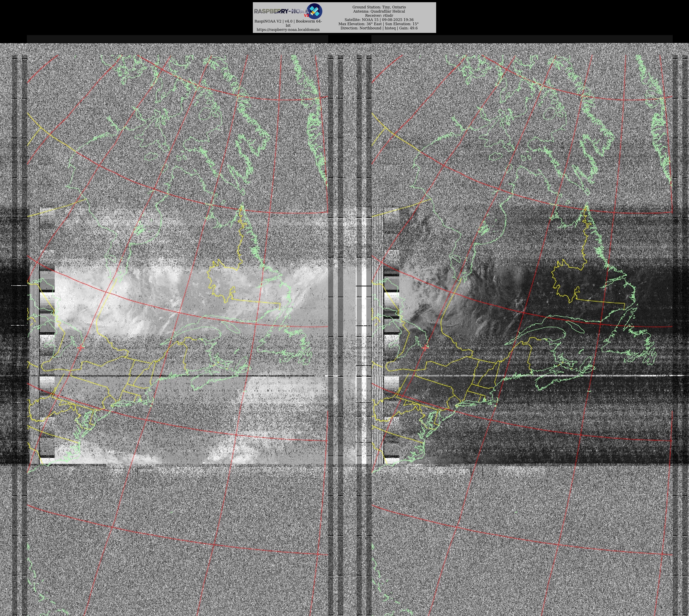
Task: Select the Ground Station: Tiny, Ontario line
Action: click(x=379, y=7)
